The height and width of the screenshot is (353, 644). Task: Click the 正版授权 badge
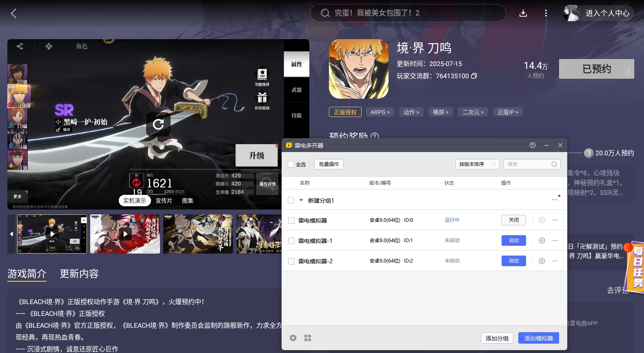coord(345,112)
